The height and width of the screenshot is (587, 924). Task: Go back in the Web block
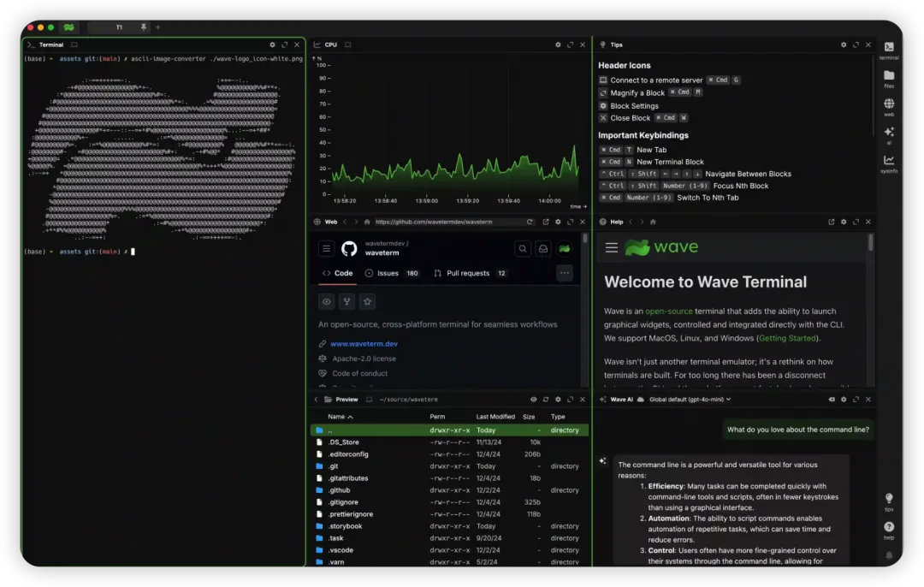(346, 222)
